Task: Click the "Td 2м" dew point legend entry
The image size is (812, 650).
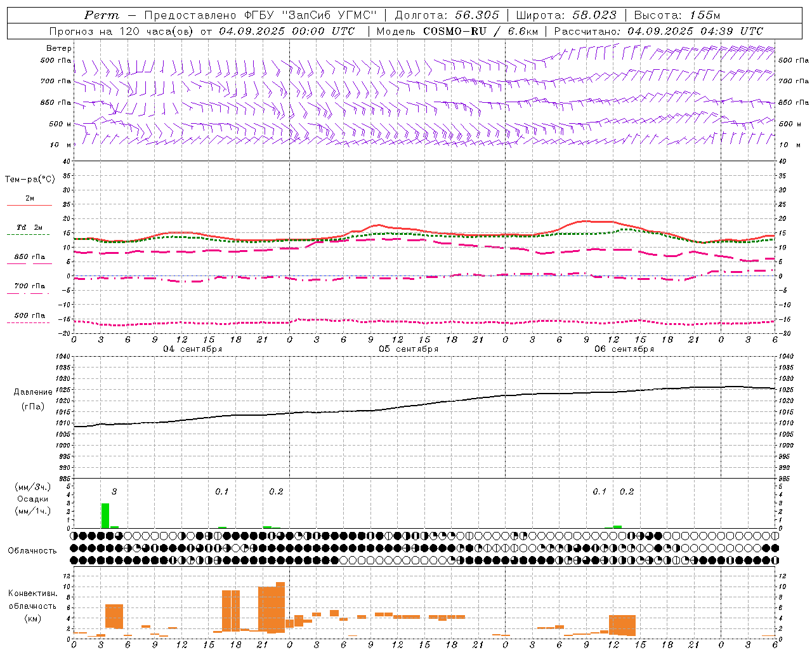Action: tap(30, 227)
